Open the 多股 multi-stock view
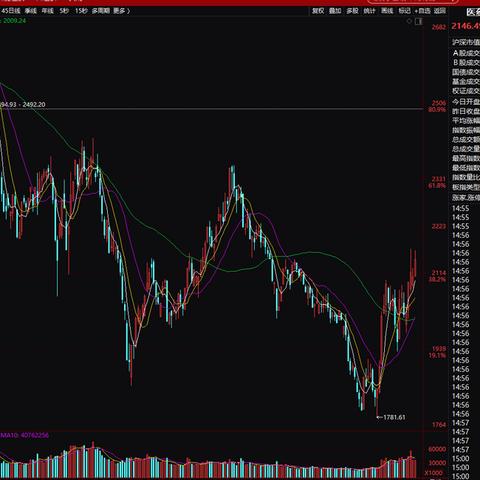480x480 pixels. 352,11
